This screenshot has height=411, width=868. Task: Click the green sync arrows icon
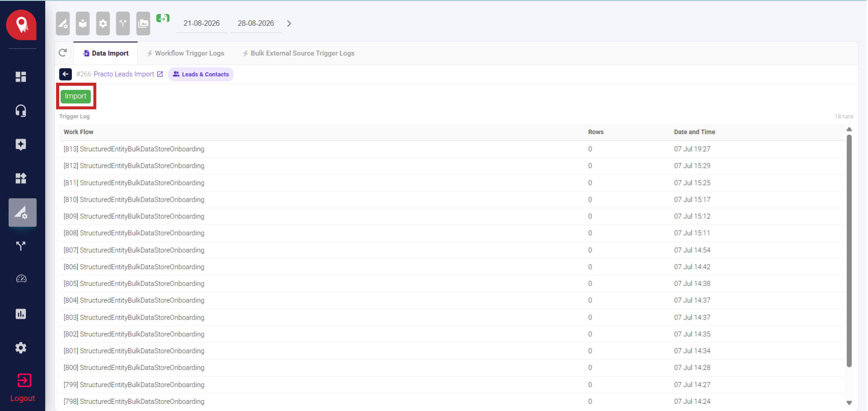click(163, 18)
